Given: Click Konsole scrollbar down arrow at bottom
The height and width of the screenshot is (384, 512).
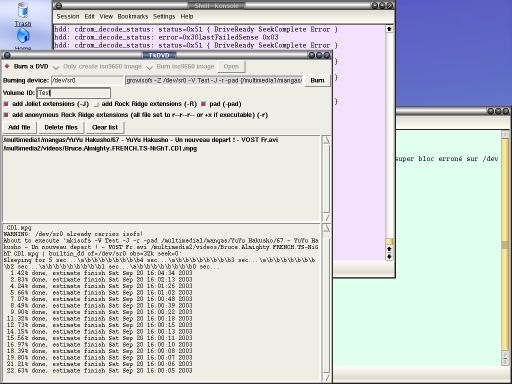Looking at the screenshot, I should [389, 257].
